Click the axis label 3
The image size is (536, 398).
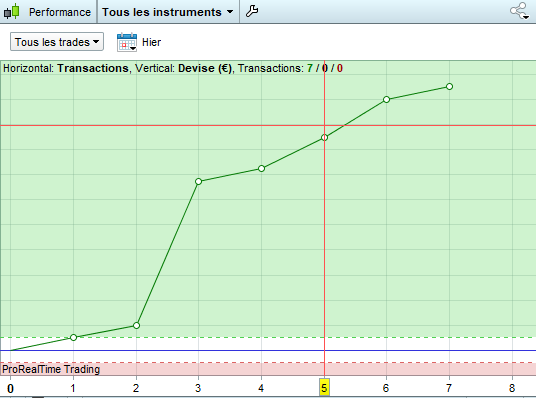(x=198, y=388)
